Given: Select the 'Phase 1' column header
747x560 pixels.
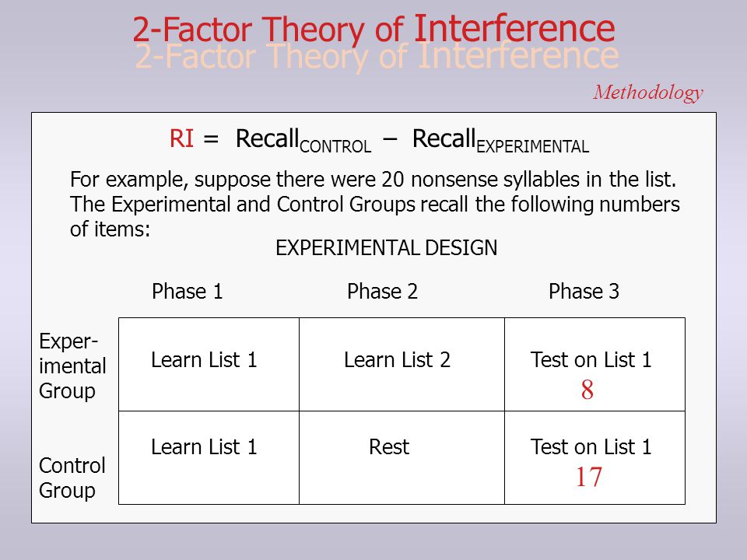Looking at the screenshot, I should pos(188,291).
